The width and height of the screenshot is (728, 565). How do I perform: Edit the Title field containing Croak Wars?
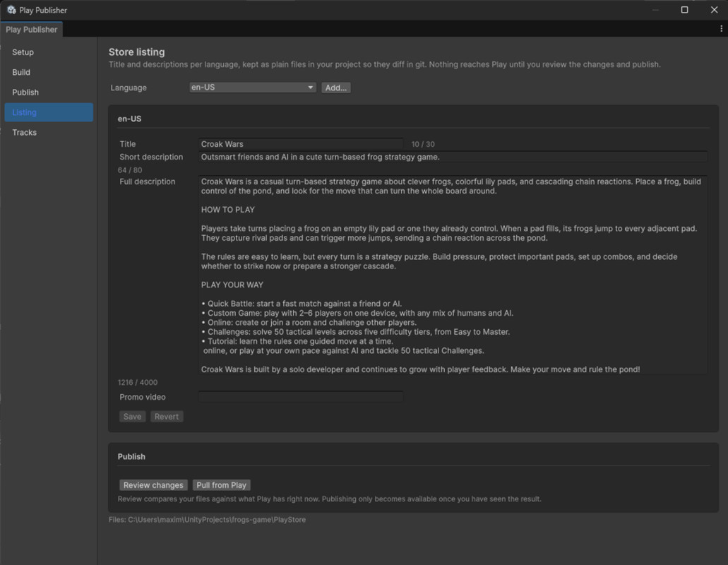(x=301, y=144)
